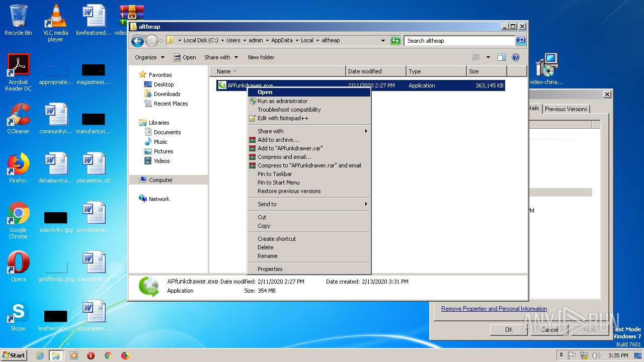Choose Pin to Taskbar
The height and width of the screenshot is (362, 644).
309,174
